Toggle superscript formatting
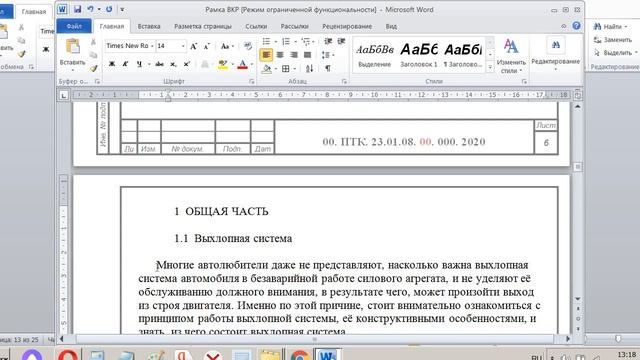640x360 pixels. coord(187,64)
